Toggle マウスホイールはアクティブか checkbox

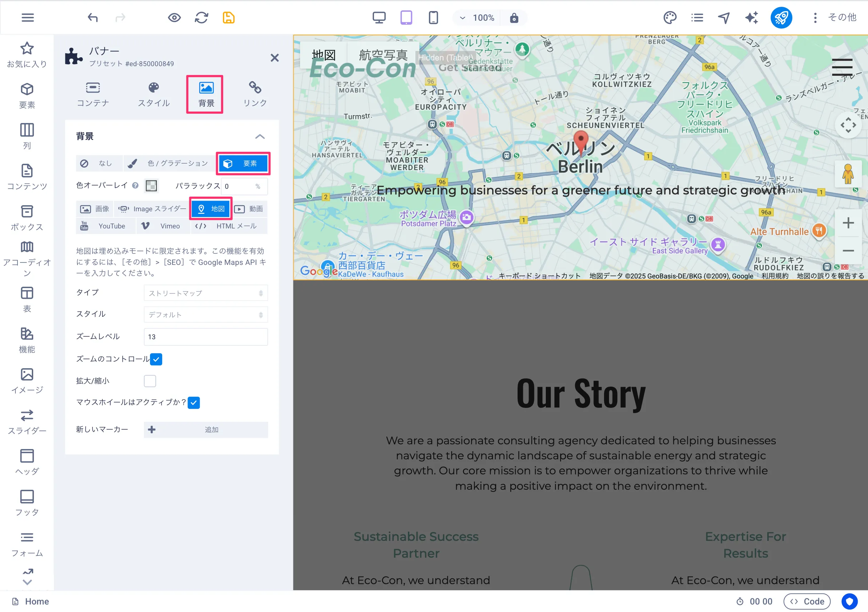pyautogui.click(x=194, y=403)
